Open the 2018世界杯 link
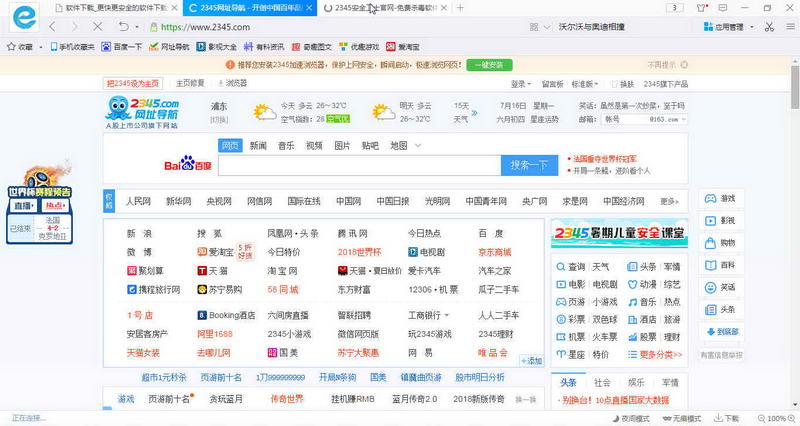 pyautogui.click(x=359, y=252)
